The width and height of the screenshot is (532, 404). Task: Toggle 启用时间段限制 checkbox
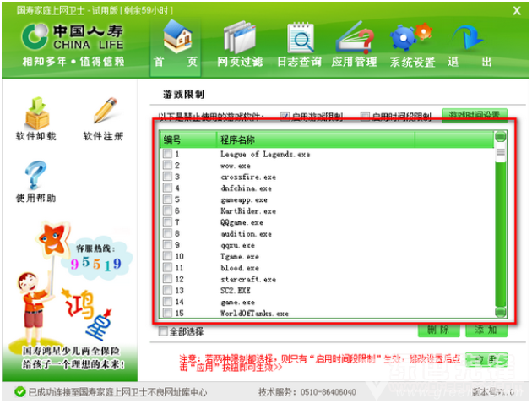click(365, 117)
